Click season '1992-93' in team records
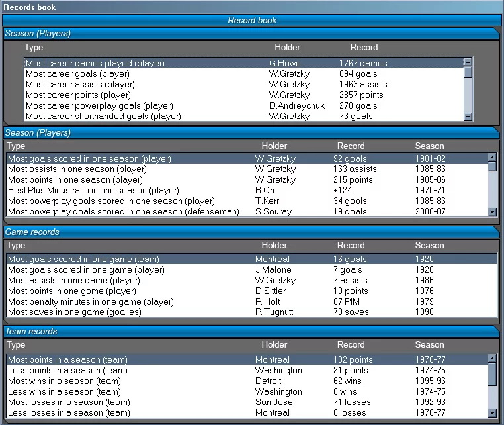Image resolution: width=504 pixels, height=425 pixels. point(431,402)
